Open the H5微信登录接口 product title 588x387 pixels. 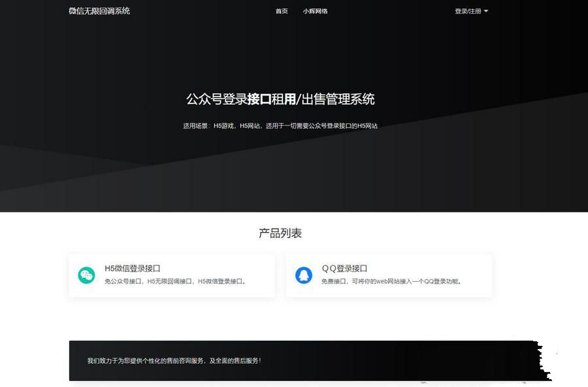point(133,269)
